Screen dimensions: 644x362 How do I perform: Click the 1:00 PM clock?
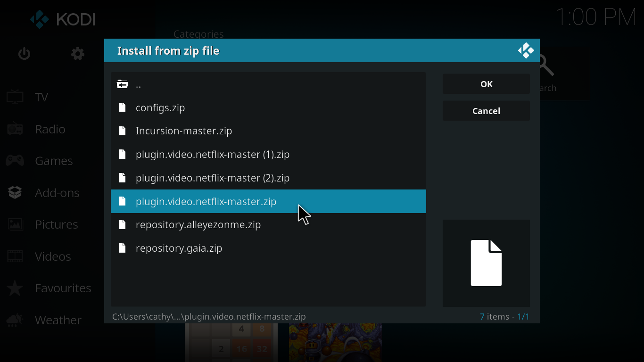596,17
